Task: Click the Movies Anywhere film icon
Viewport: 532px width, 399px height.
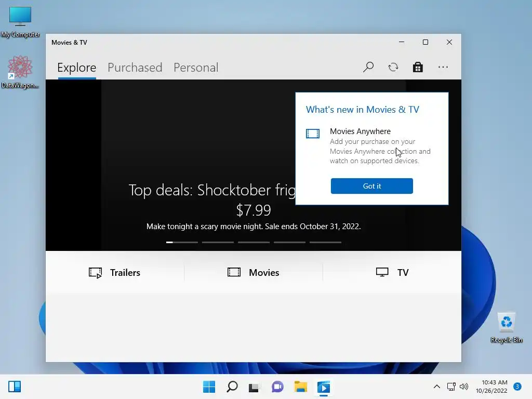Action: (x=312, y=134)
